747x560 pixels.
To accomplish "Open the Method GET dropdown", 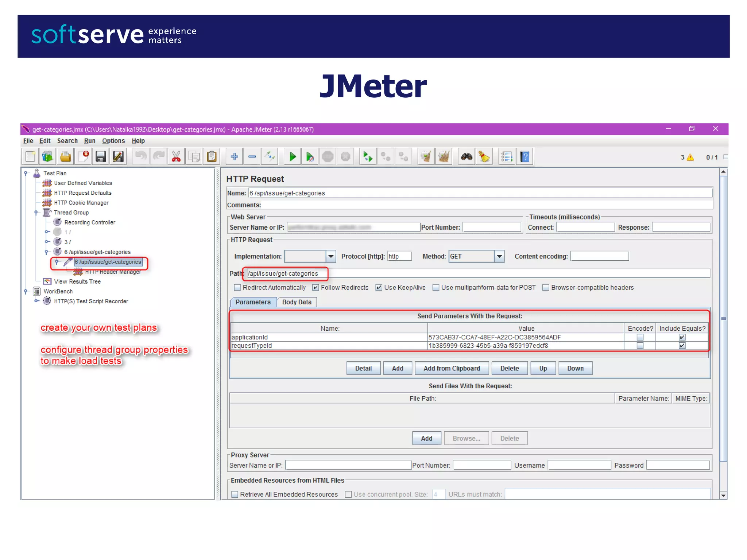I will 499,256.
